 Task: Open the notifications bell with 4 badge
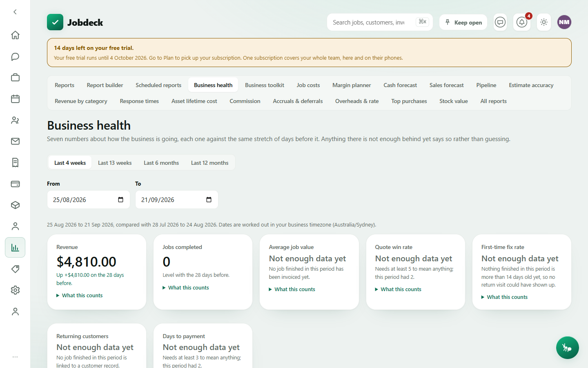(x=522, y=22)
